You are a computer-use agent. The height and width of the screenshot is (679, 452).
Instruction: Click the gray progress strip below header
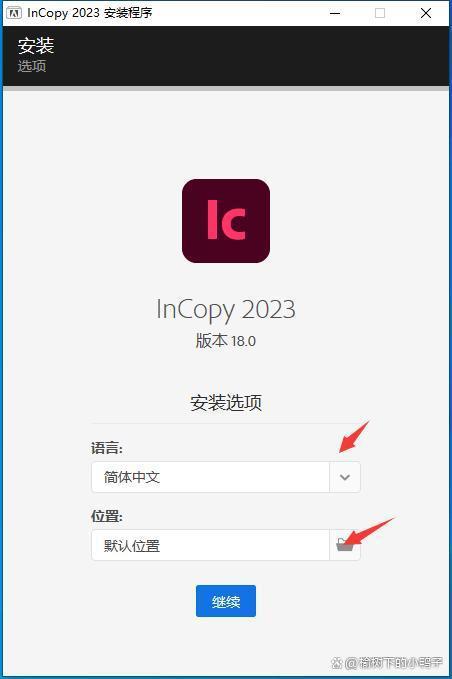click(226, 88)
